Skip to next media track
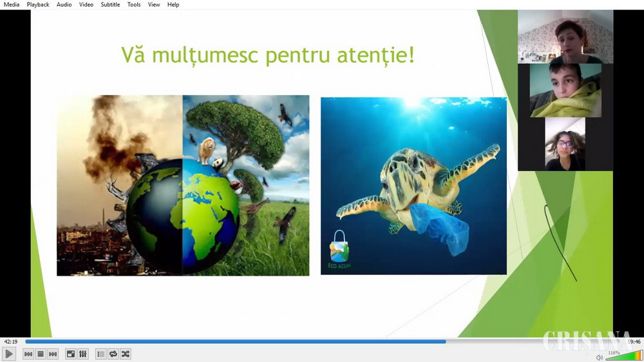This screenshot has width=644, height=362. tap(53, 354)
